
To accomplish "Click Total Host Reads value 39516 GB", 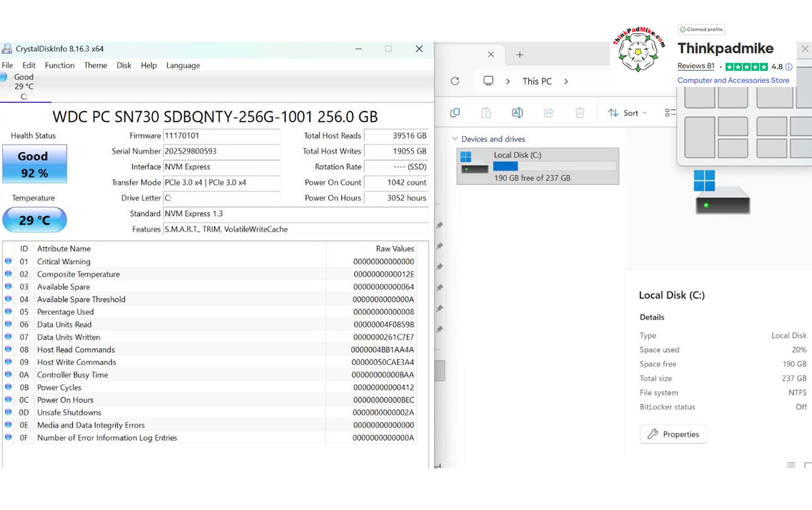I will tap(396, 136).
